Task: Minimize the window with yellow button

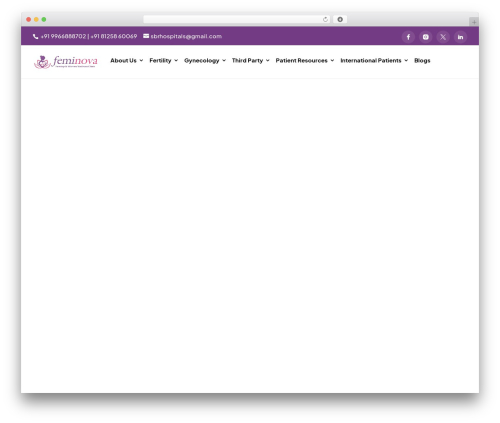Action: point(36,19)
